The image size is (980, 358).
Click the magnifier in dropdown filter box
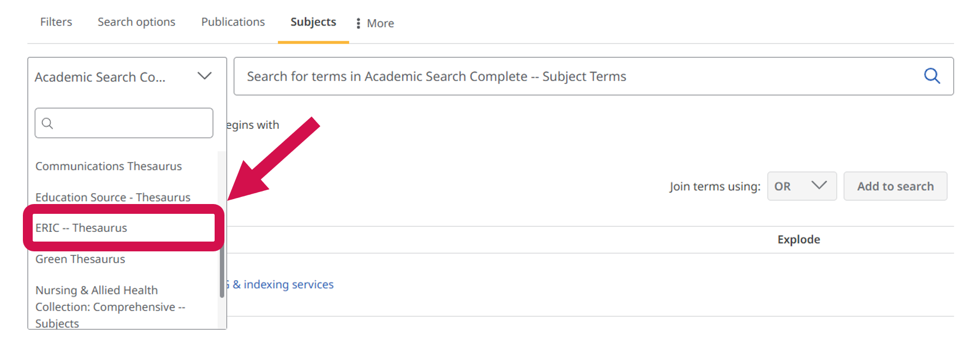point(48,124)
